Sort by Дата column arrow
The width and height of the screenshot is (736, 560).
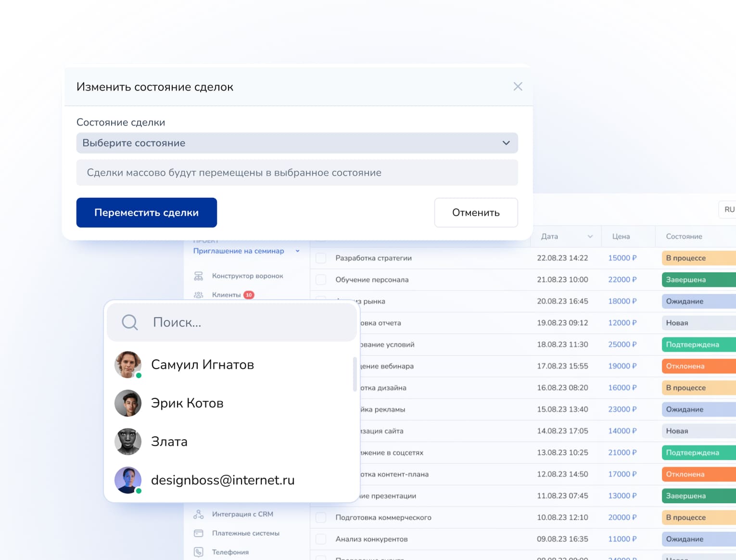590,237
